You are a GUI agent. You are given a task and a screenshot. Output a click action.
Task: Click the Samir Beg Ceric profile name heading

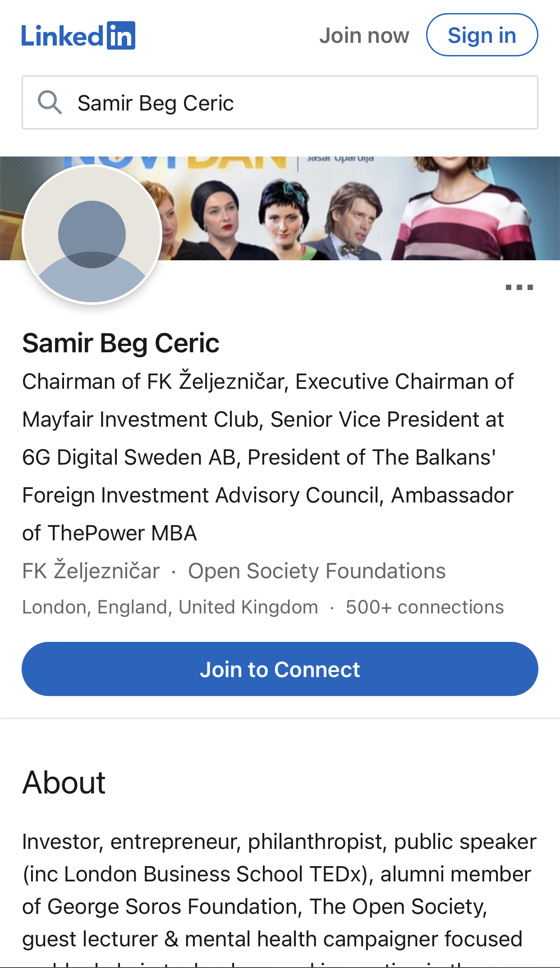121,343
